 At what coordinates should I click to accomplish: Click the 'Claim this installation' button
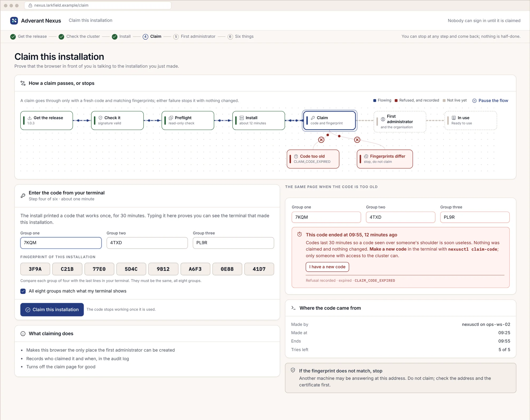click(52, 310)
